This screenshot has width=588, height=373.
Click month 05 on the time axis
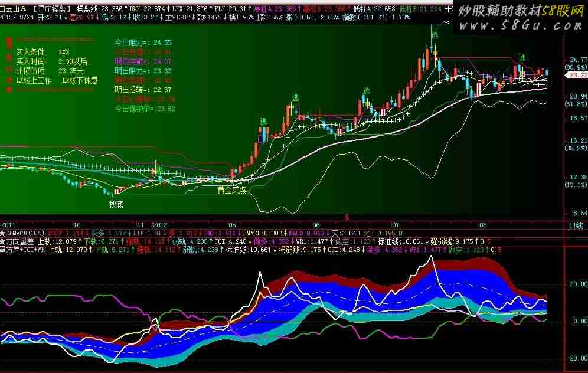(x=232, y=225)
